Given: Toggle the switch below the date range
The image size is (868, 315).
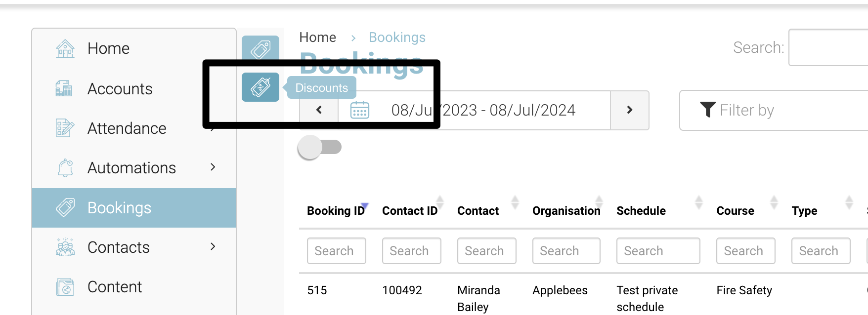Looking at the screenshot, I should pyautogui.click(x=320, y=147).
